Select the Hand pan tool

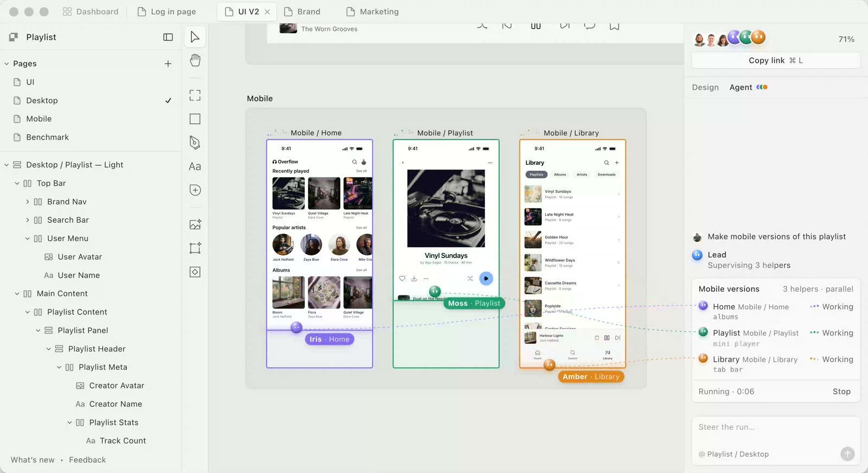(x=195, y=60)
